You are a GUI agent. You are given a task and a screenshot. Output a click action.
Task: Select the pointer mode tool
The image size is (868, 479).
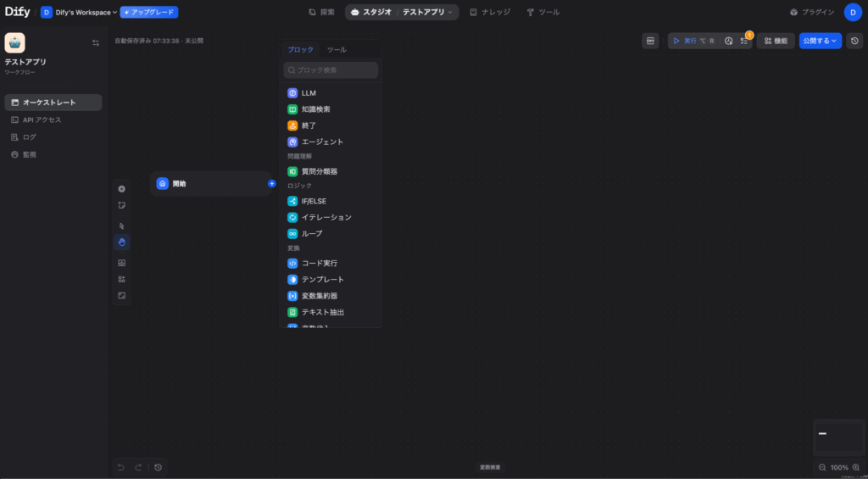121,226
